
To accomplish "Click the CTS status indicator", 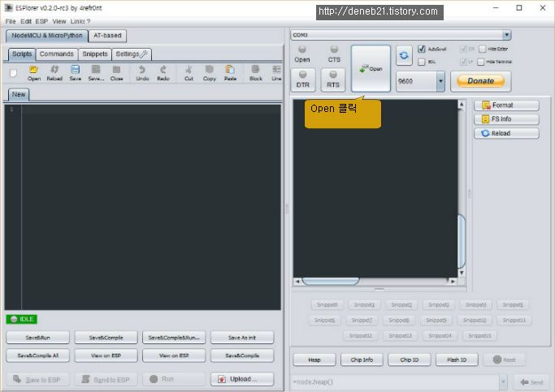I will click(334, 54).
